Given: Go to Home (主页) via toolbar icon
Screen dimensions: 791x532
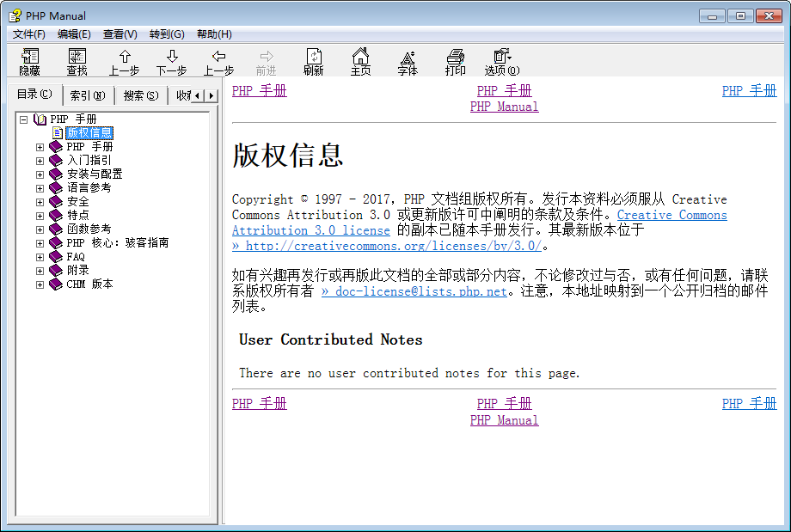Looking at the screenshot, I should click(361, 57).
